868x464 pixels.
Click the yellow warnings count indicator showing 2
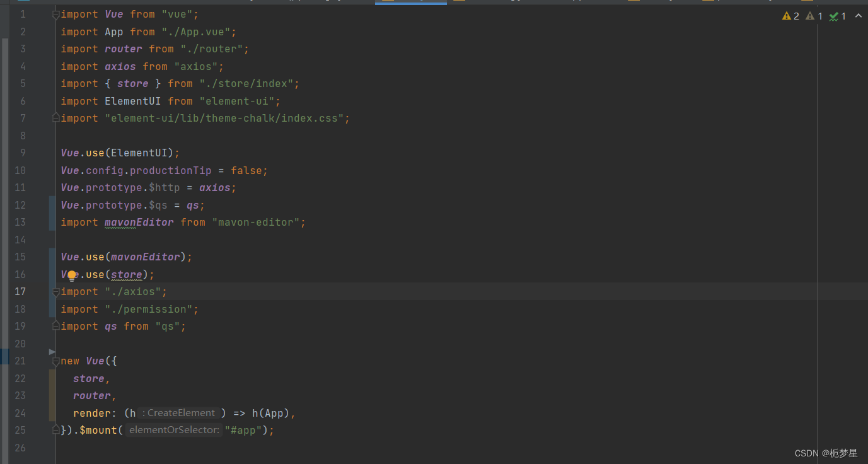point(790,16)
